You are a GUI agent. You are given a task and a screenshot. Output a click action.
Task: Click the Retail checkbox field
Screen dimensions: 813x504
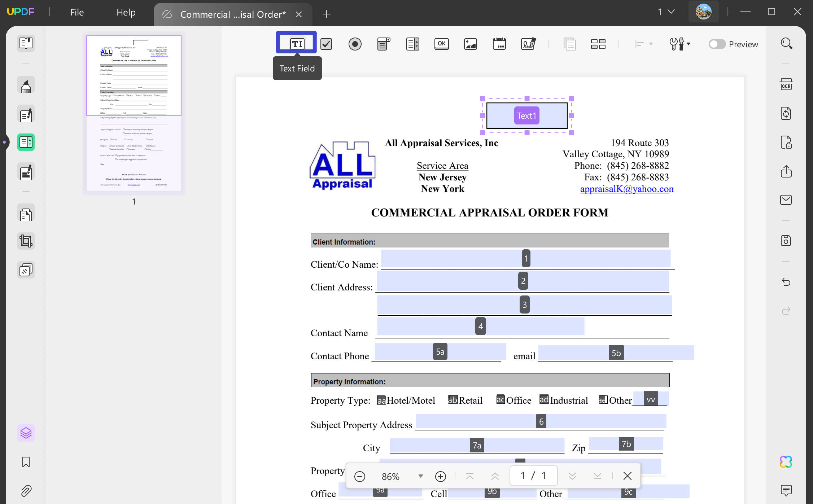452,400
